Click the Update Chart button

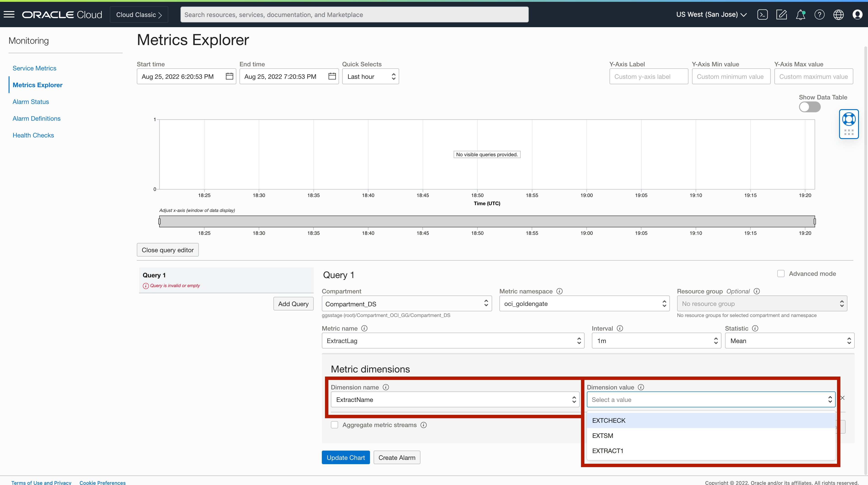tap(345, 457)
